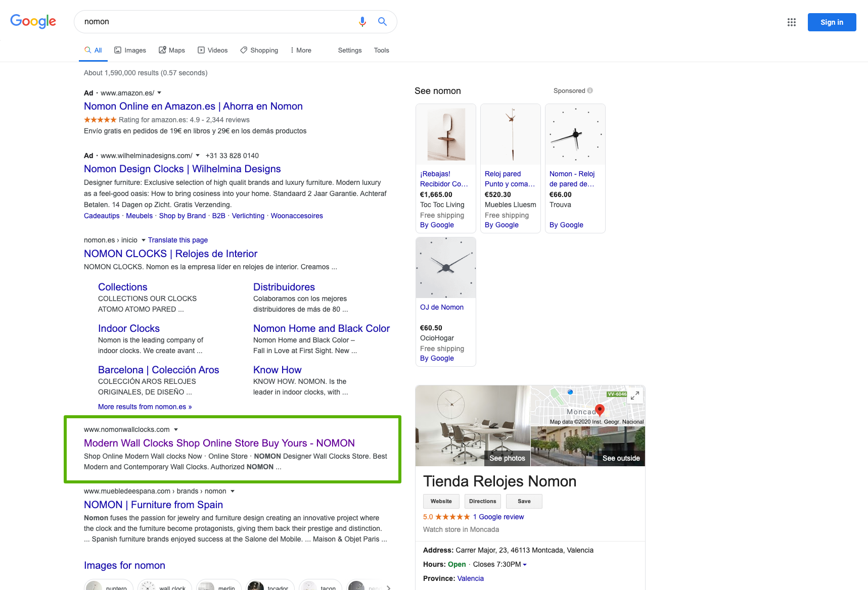Open the OJ de Nomon clock image
This screenshot has height=590, width=868.
446,268
